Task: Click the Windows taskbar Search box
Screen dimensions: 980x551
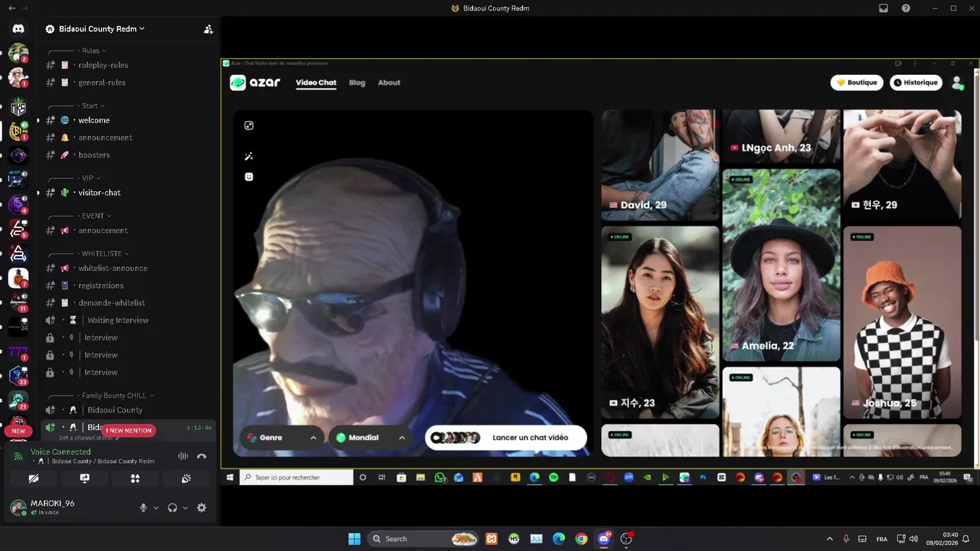Action: click(x=423, y=539)
